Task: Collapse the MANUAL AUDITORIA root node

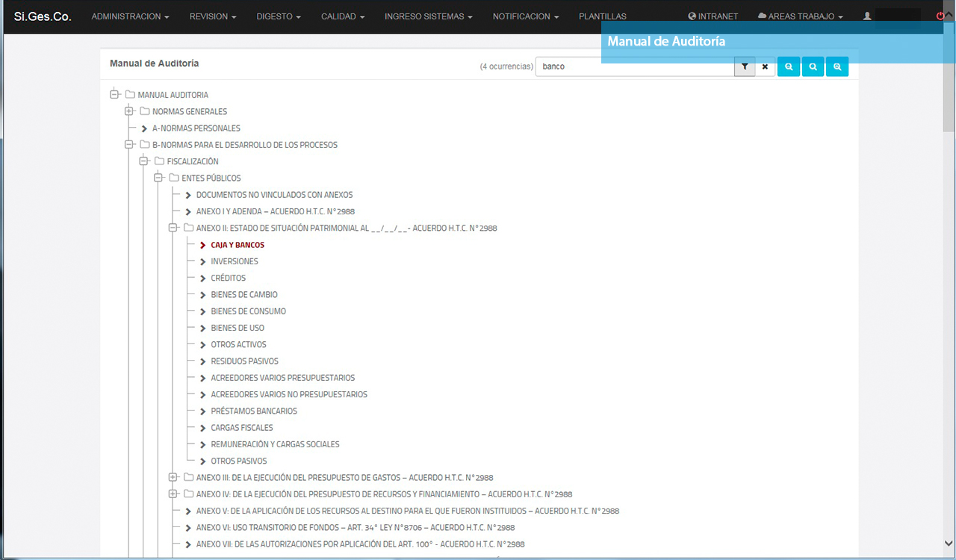Action: [x=114, y=95]
